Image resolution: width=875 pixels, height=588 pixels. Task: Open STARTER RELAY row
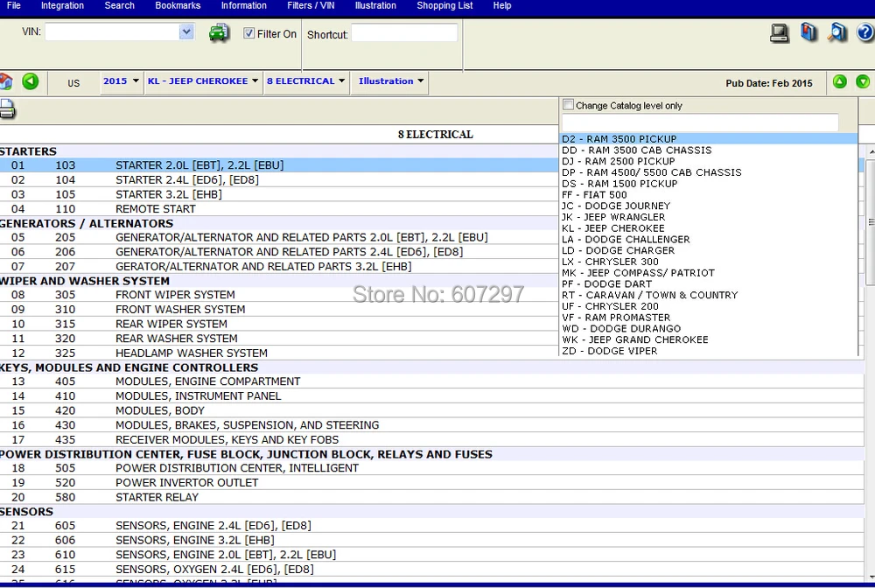[x=432, y=497]
